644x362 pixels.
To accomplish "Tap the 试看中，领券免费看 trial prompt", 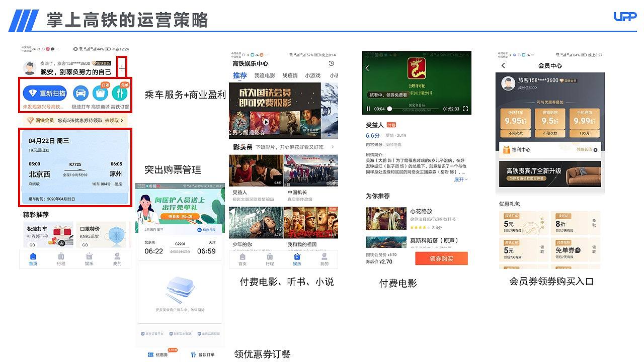I will coord(389,95).
